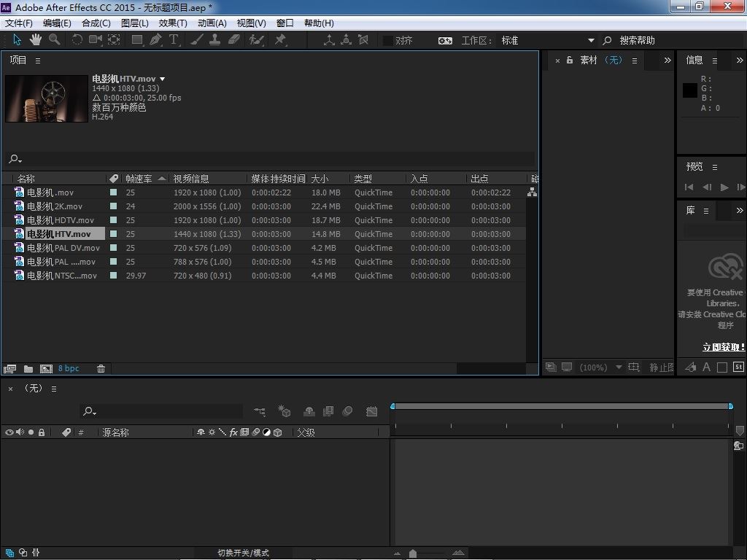Open 信息 panel menu

tap(715, 61)
